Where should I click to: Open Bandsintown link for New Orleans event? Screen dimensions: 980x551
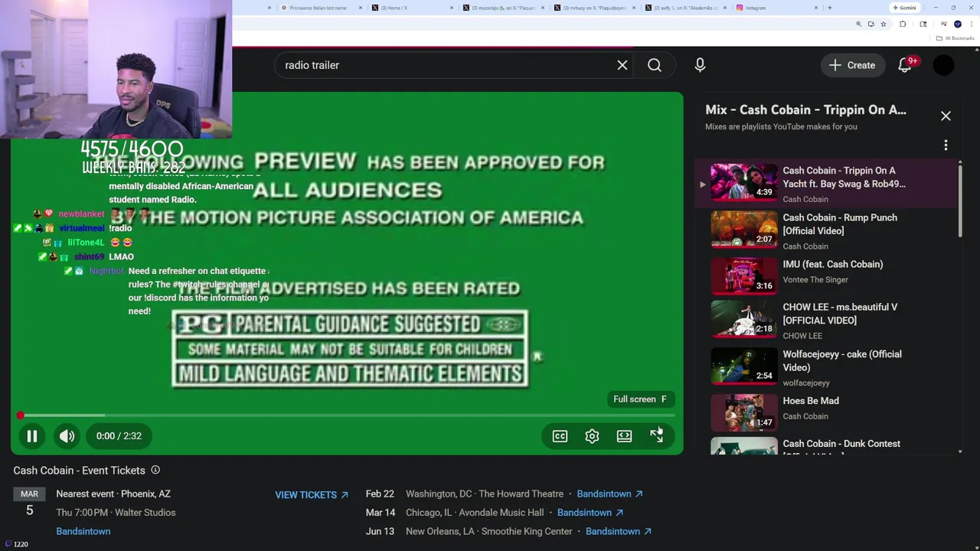(x=618, y=532)
